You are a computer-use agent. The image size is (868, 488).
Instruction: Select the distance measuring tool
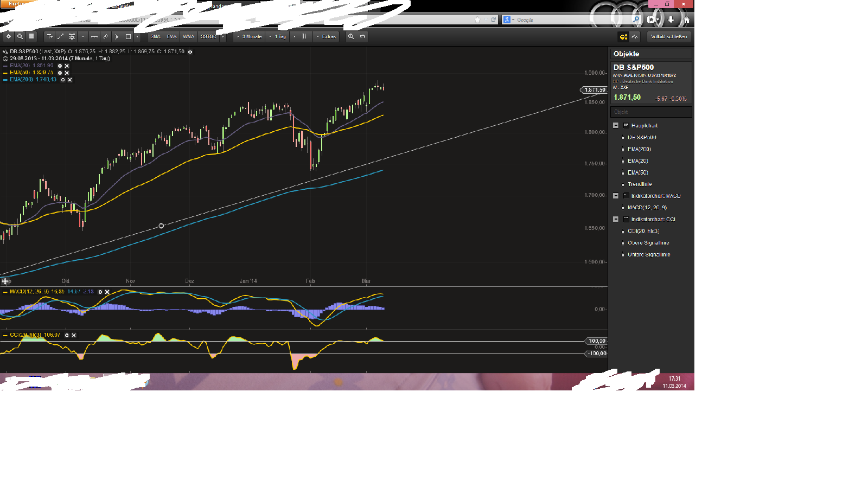point(94,36)
